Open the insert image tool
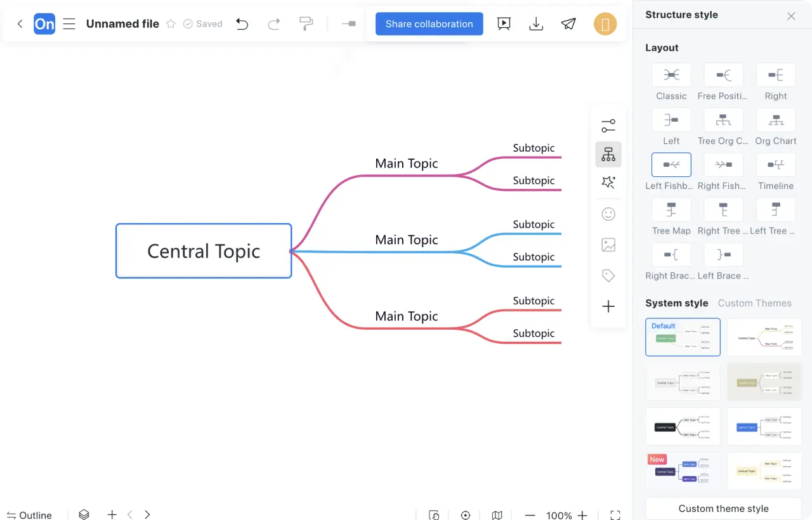Image resolution: width=812 pixels, height=520 pixels. tap(608, 245)
